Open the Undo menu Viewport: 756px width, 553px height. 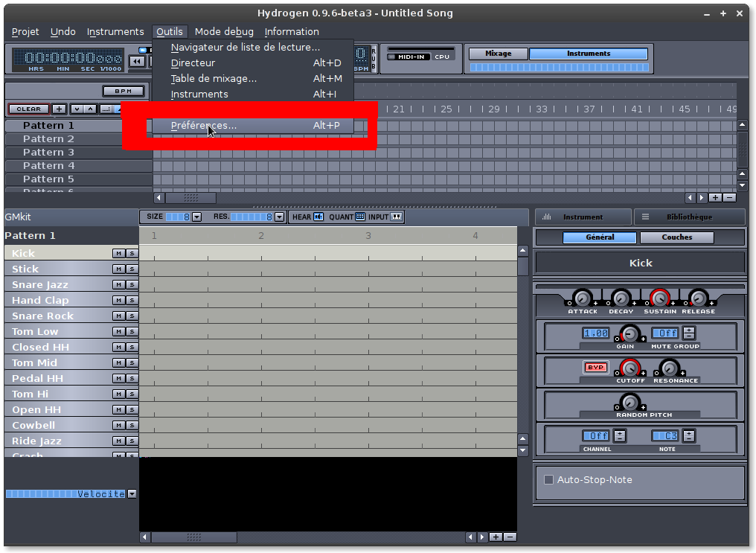click(63, 32)
